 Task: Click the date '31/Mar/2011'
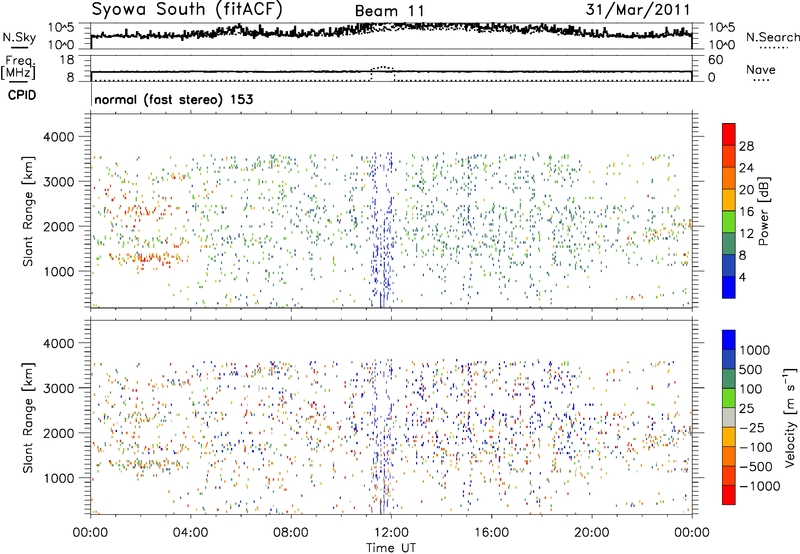pyautogui.click(x=638, y=10)
